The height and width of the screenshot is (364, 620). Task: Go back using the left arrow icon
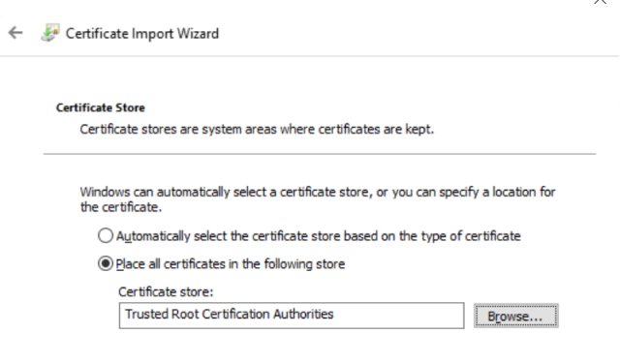click(15, 33)
